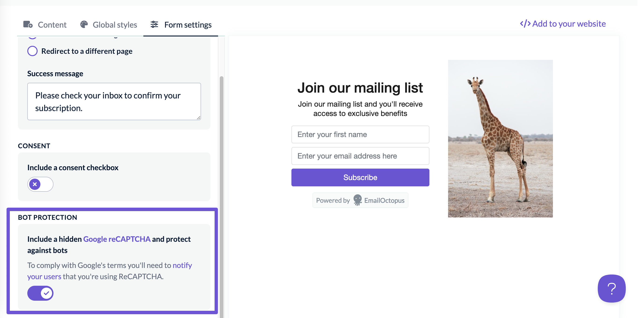The image size is (644, 318).
Task: Click the checkmark knob on reCAPTCHA toggle
Action: pos(46,293)
